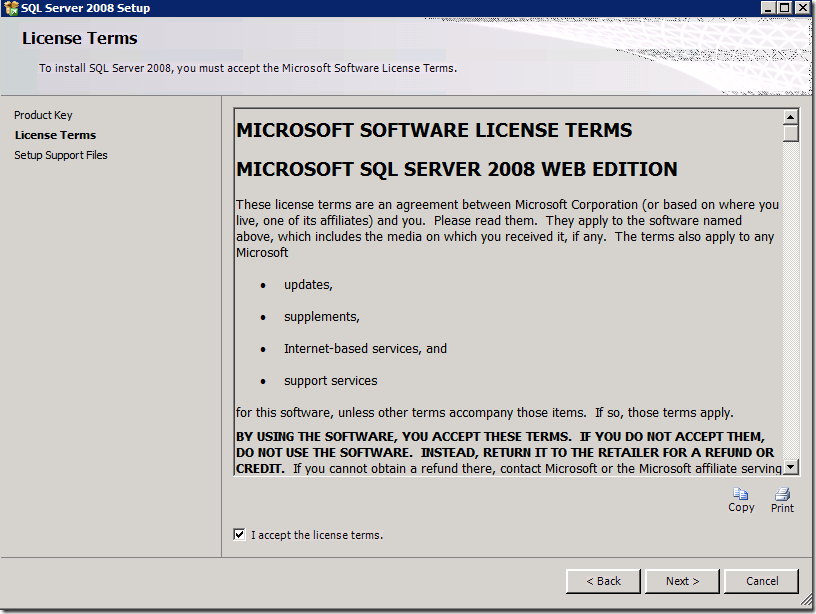Go Back to the previous page
Viewport: 816px width, 614px height.
click(x=603, y=581)
